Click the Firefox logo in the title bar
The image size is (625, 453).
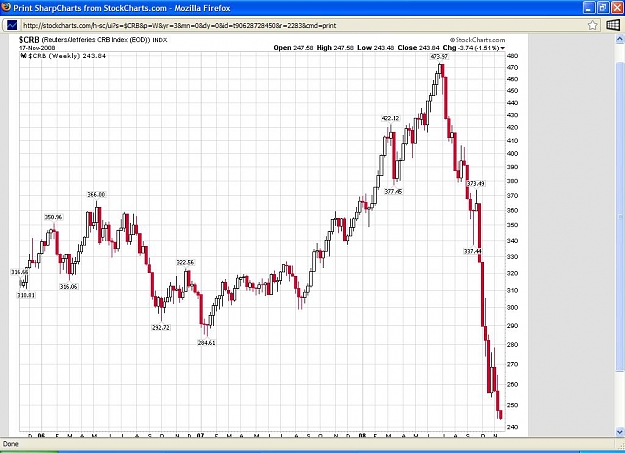point(6,7)
